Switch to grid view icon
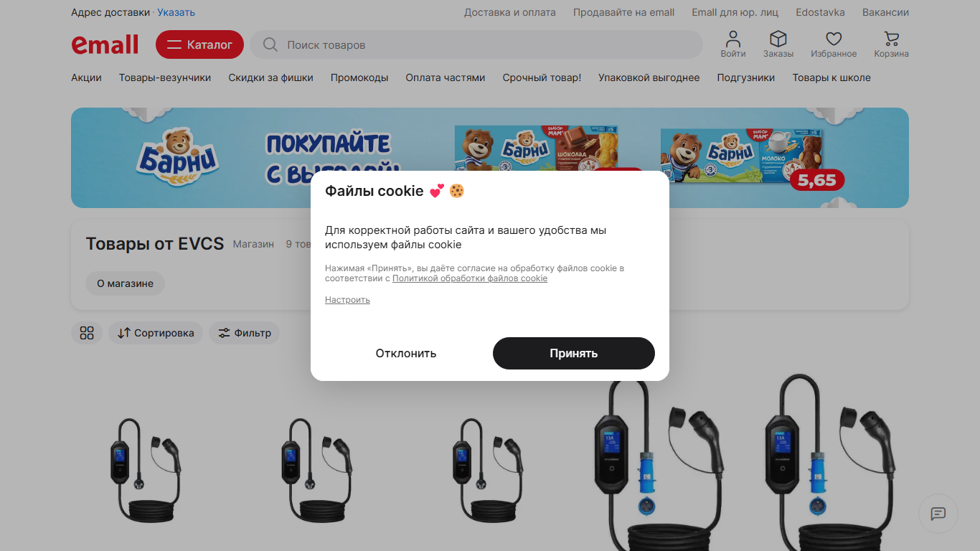 click(x=87, y=333)
